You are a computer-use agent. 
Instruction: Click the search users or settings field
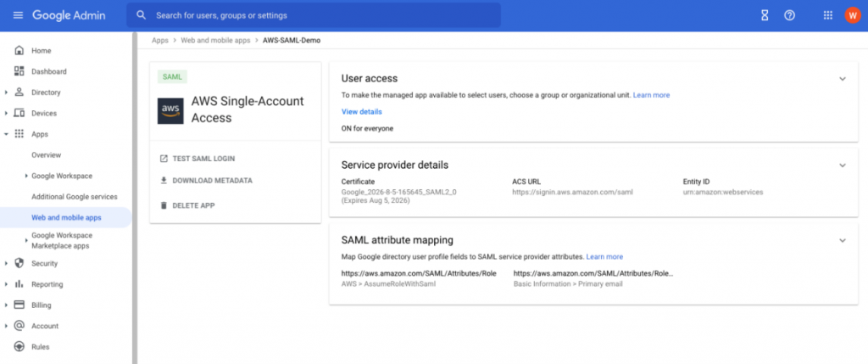(x=322, y=15)
